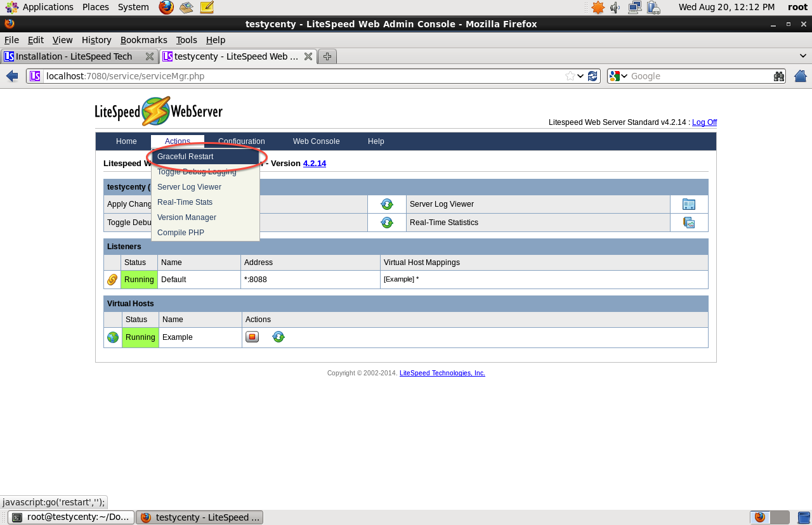Open the Firefox History menu
This screenshot has height=525, width=812.
coord(96,40)
